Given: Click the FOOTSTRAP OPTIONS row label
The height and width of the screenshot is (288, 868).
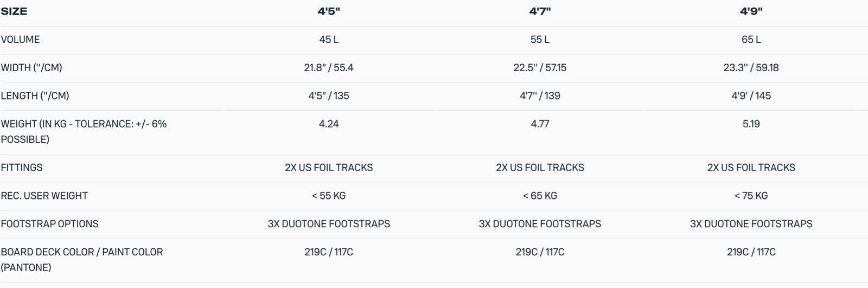Looking at the screenshot, I should pos(50,224).
